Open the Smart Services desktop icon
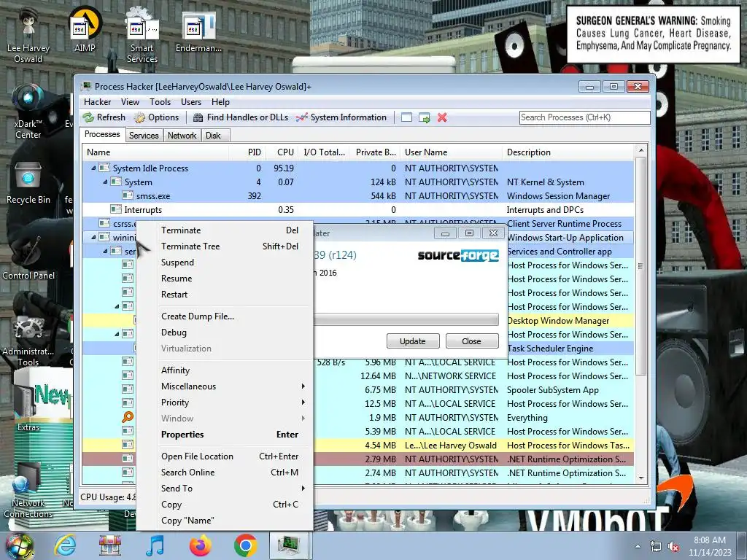 click(x=142, y=34)
